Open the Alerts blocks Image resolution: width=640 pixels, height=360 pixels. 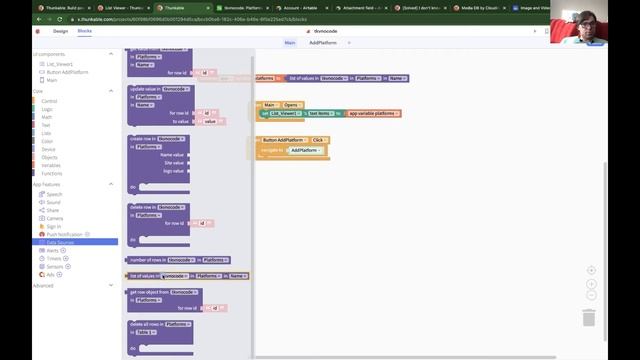52,251
